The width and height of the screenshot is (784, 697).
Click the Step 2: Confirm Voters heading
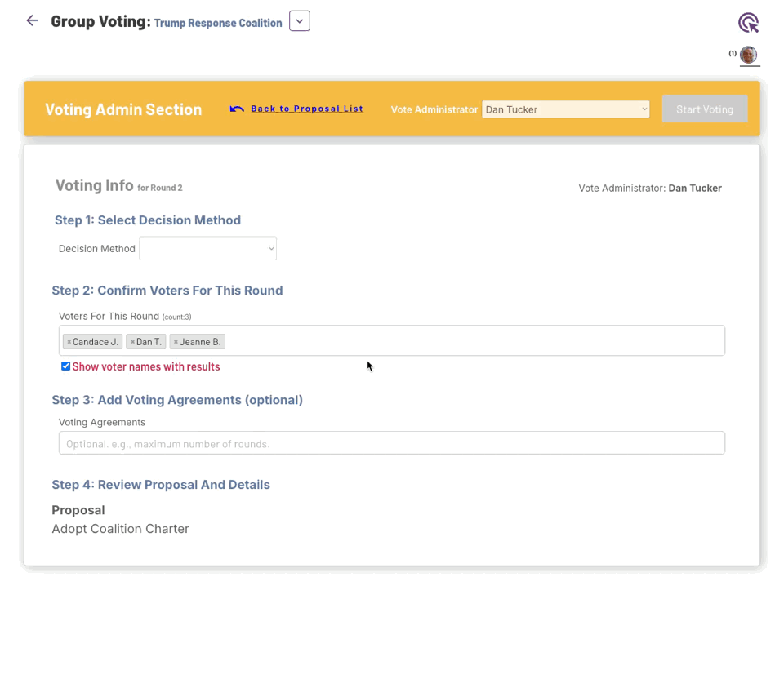[167, 291]
